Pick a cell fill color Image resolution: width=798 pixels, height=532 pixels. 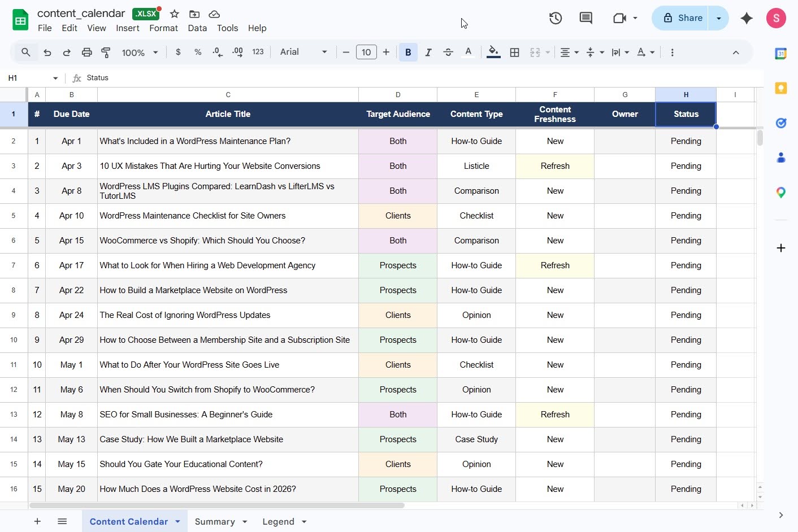[493, 53]
